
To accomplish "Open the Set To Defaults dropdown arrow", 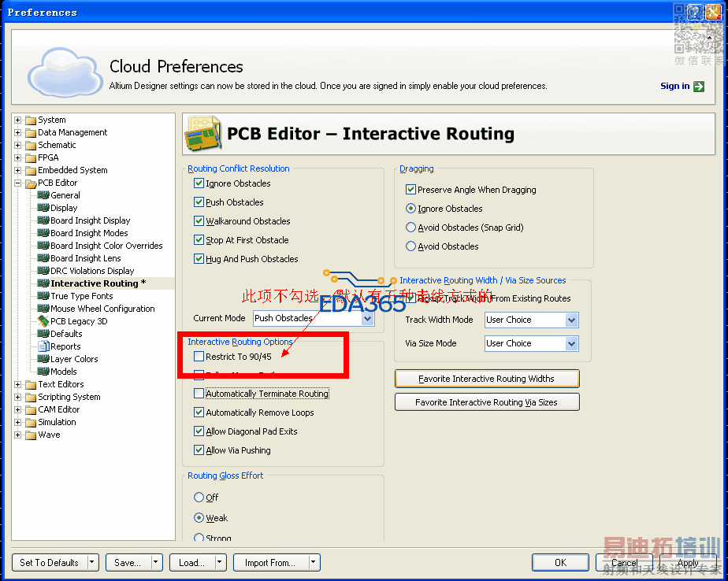I will pyautogui.click(x=92, y=562).
